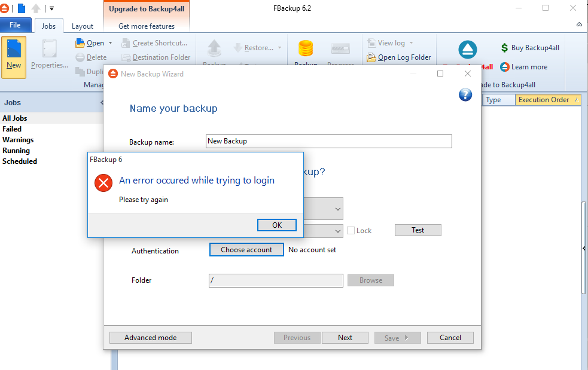
Task: Expand the Open dropdown arrow
Action: pyautogui.click(x=110, y=43)
